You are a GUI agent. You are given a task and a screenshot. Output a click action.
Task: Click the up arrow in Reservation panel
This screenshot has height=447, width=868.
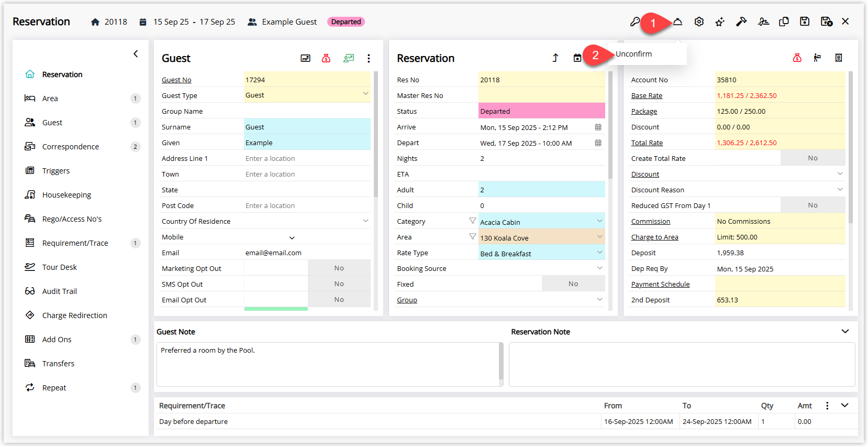click(555, 58)
